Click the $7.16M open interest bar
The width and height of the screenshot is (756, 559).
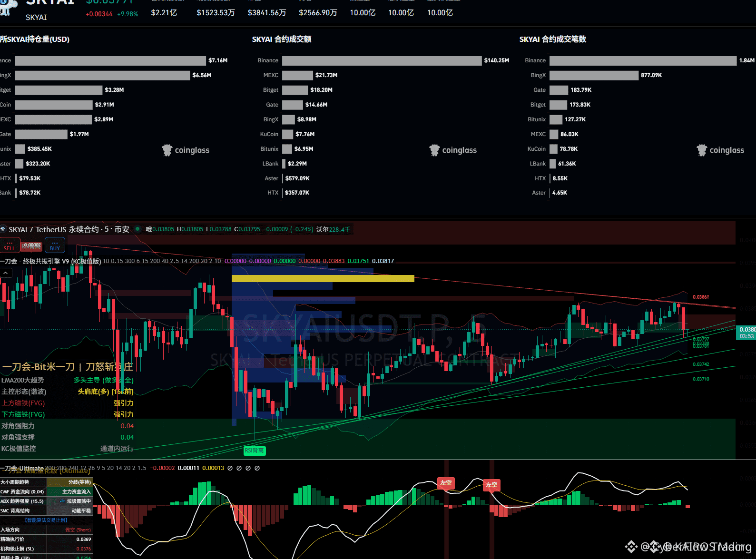click(x=110, y=60)
